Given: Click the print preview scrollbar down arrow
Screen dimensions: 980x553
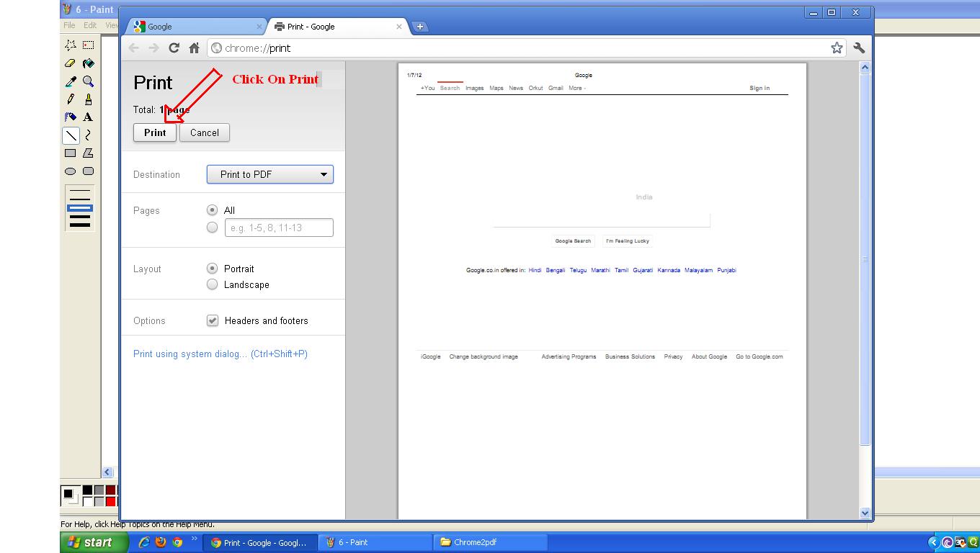Looking at the screenshot, I should [x=865, y=513].
